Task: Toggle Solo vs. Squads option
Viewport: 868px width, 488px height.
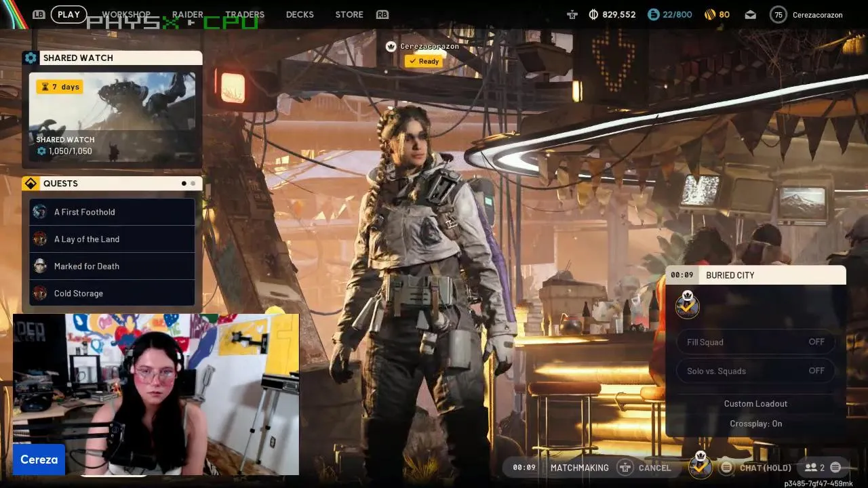Action: (755, 371)
